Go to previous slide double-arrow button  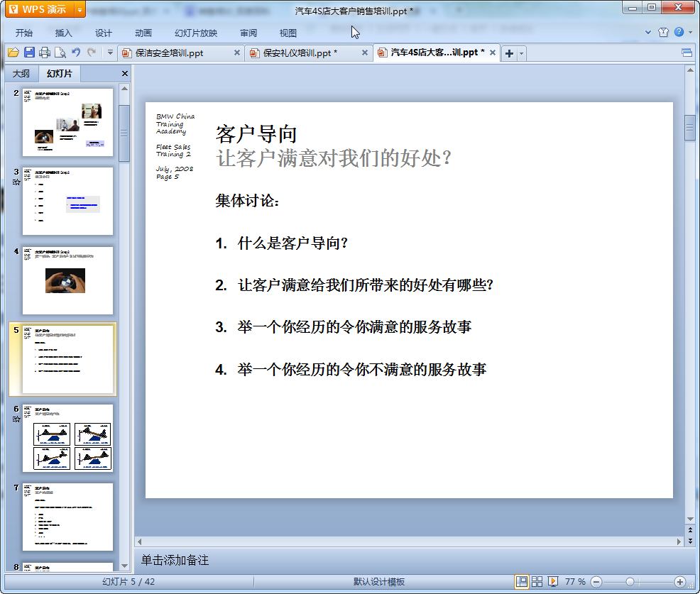click(x=690, y=530)
